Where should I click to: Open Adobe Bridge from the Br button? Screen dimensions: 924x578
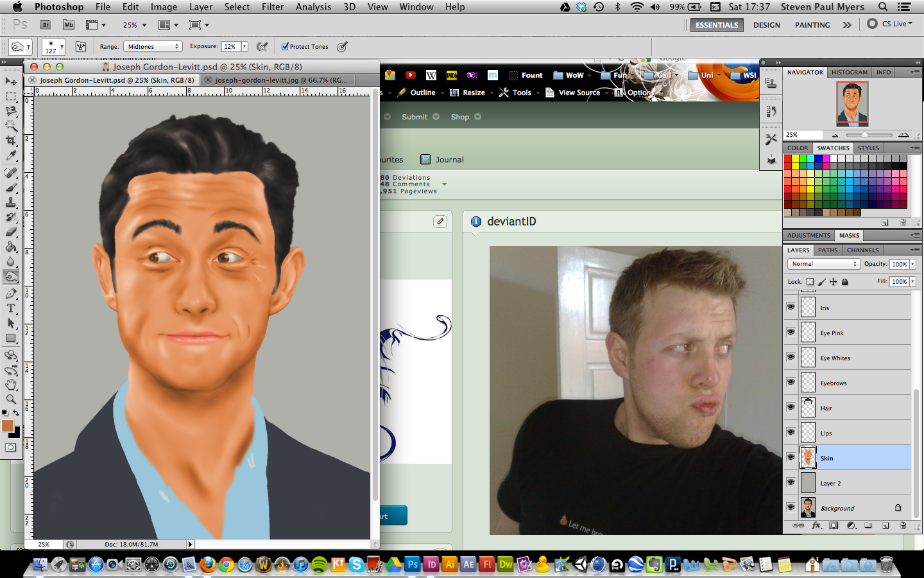46,25
